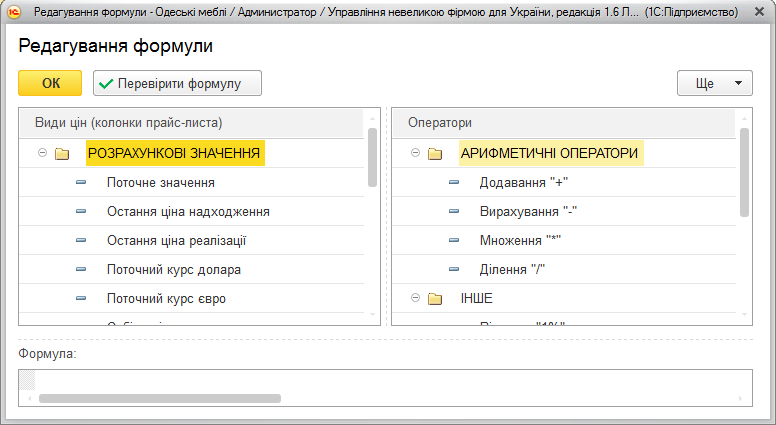
Task: Click green checkmark on Перевірити формулу
Action: tap(106, 84)
